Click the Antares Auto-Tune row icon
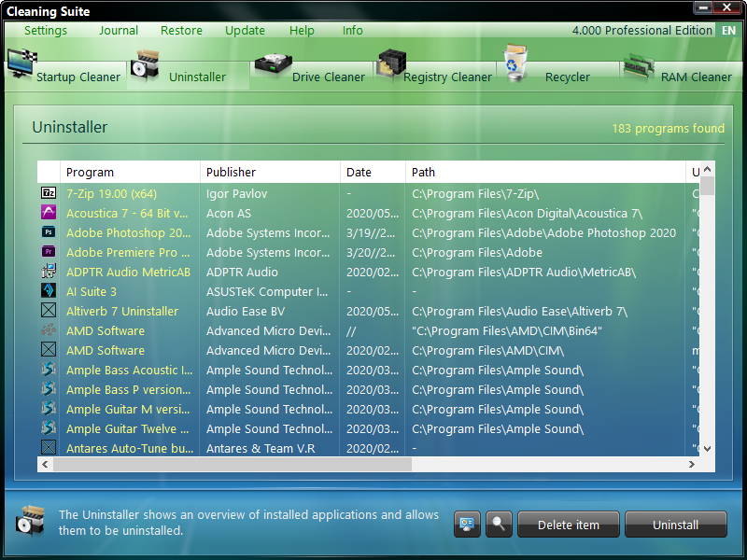This screenshot has height=560, width=747. (49, 447)
